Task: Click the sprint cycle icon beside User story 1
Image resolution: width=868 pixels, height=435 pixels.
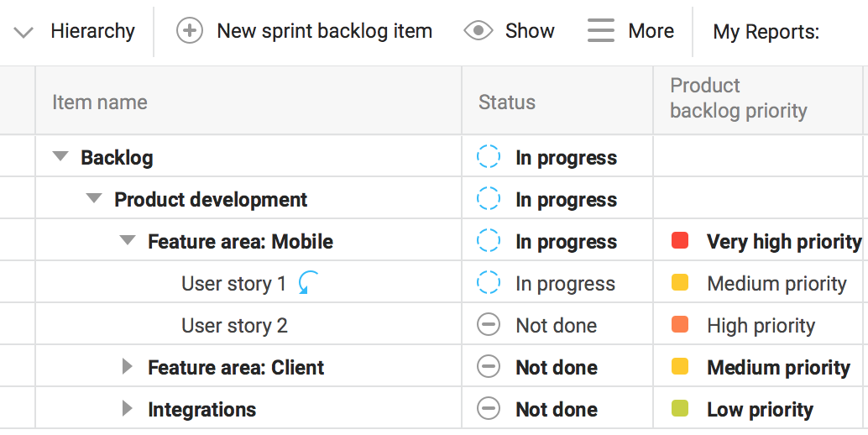Action: (308, 283)
